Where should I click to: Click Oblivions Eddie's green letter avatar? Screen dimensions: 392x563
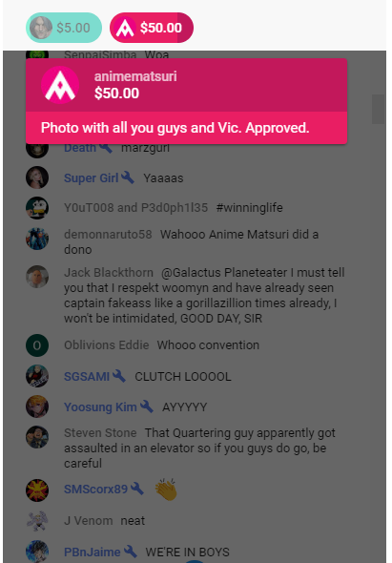coord(37,345)
